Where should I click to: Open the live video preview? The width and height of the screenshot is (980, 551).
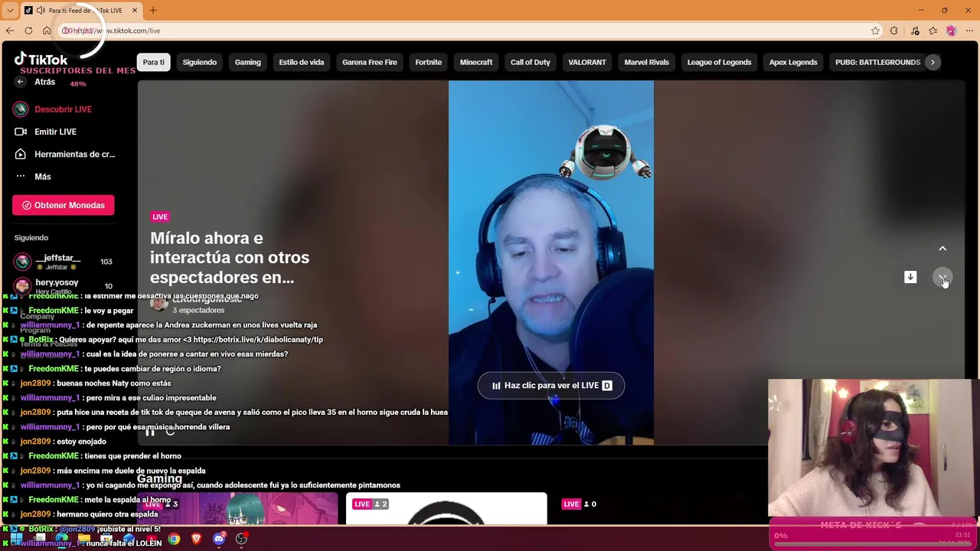[551, 262]
